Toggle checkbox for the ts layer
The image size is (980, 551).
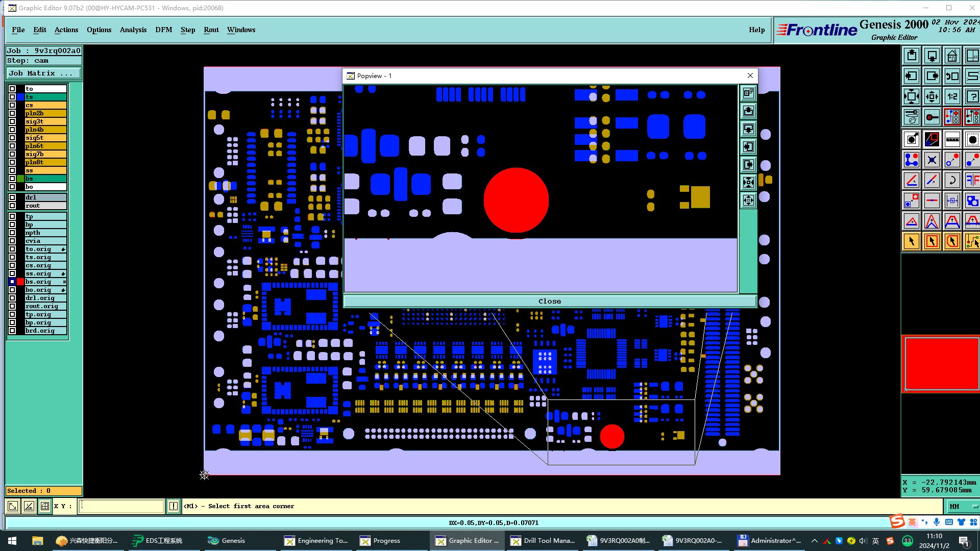(12, 97)
